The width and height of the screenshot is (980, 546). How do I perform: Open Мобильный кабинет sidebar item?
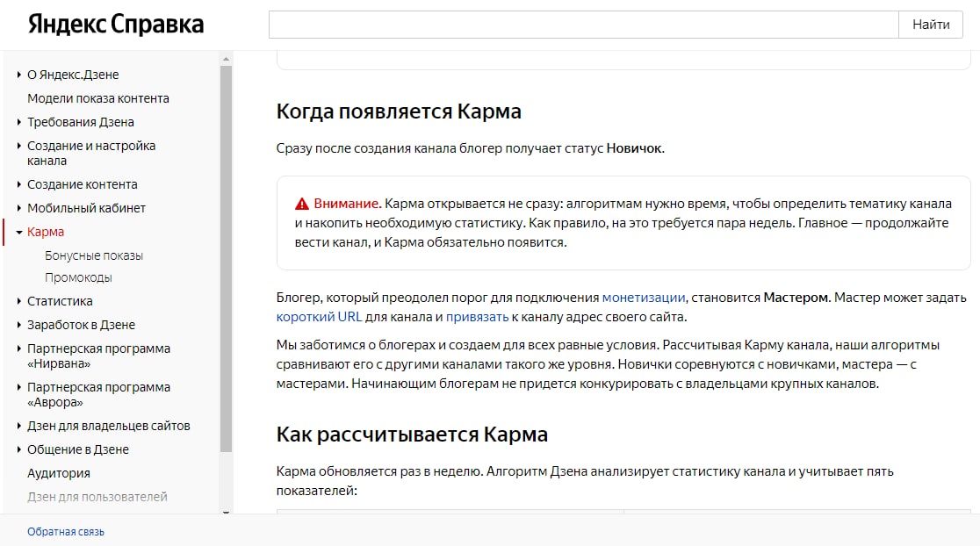click(x=86, y=208)
